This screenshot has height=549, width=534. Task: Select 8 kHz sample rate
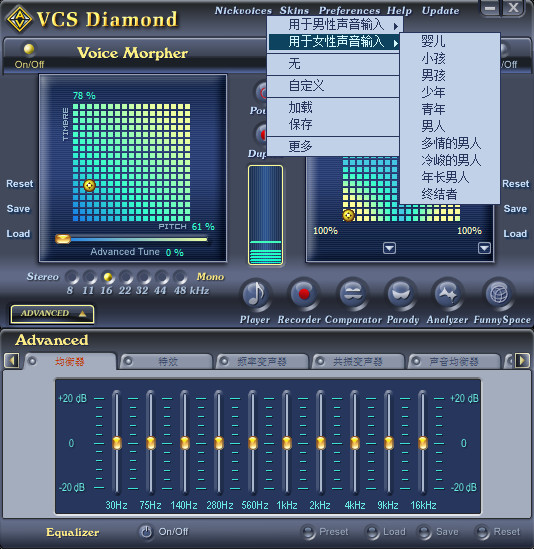[x=72, y=277]
